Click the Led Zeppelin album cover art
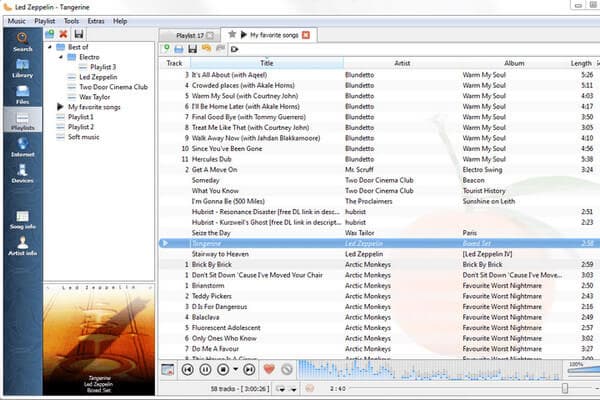 [x=99, y=340]
